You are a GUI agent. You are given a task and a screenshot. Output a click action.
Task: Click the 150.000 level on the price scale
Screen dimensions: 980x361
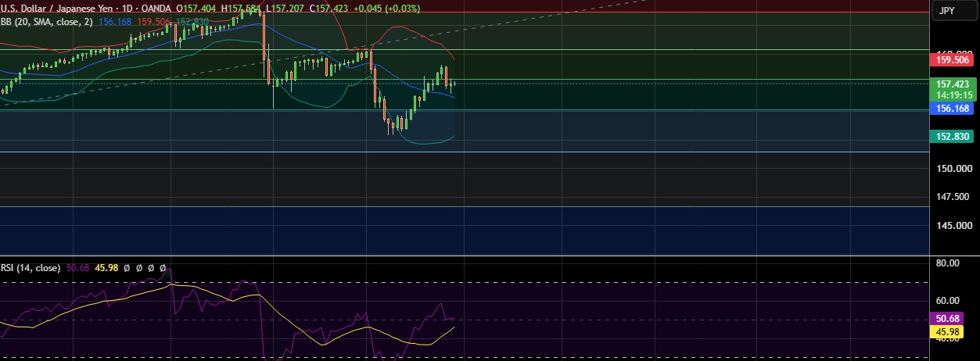click(x=953, y=169)
